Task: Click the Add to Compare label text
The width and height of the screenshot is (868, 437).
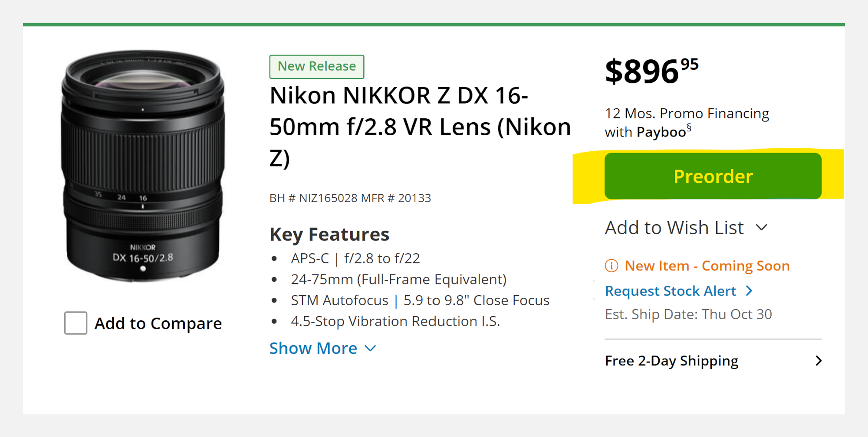Action: (x=158, y=323)
